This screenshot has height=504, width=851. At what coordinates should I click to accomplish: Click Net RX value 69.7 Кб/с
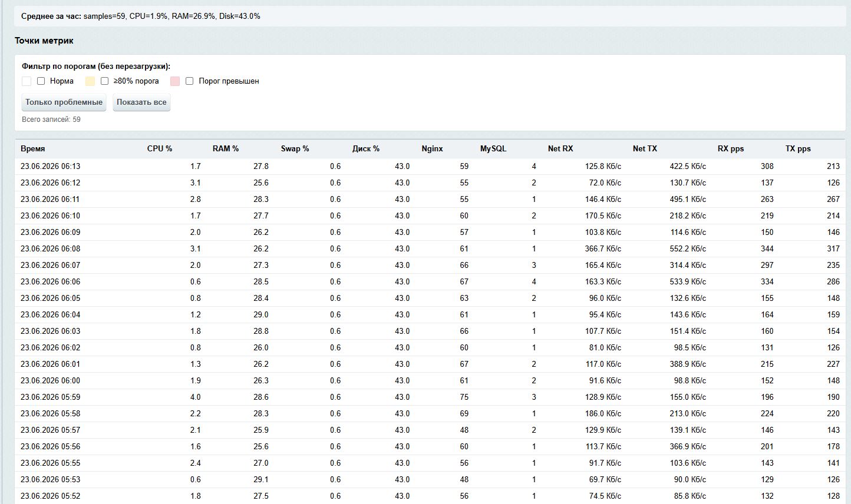(x=605, y=480)
